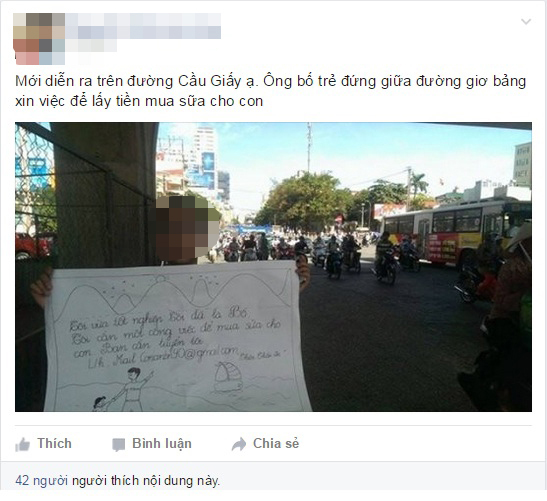Click the pixelated face in the photo
547x501 pixels.
click(x=188, y=228)
